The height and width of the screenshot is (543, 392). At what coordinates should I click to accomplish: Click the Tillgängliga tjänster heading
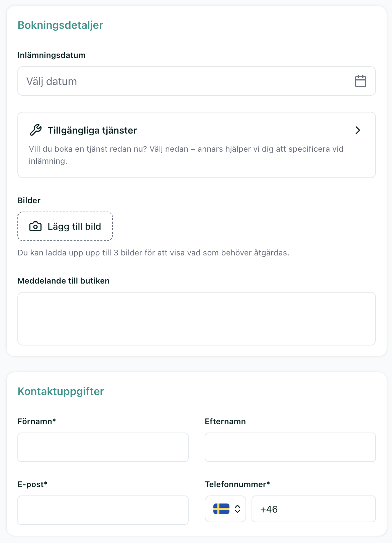coord(92,130)
